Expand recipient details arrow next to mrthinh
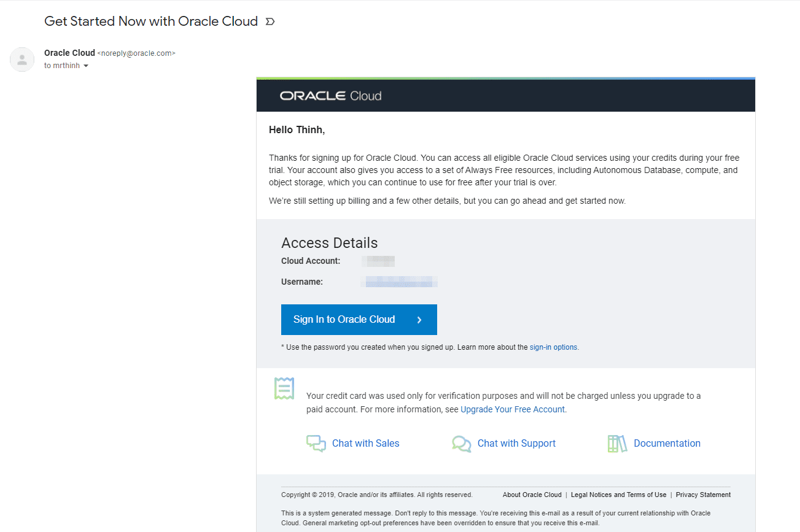This screenshot has width=800, height=532. (x=86, y=66)
